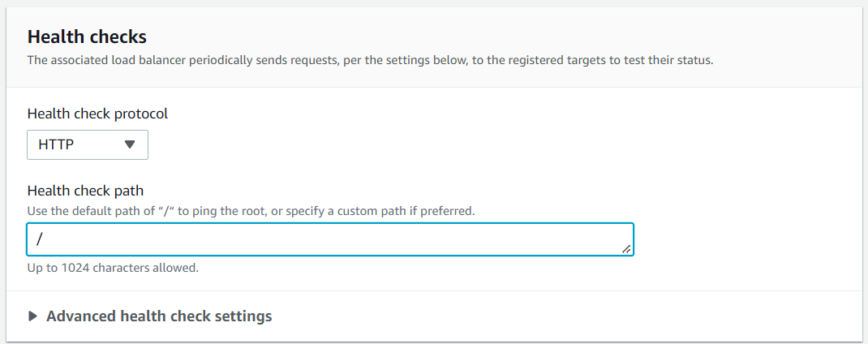Click the load balancer description text

point(370,60)
